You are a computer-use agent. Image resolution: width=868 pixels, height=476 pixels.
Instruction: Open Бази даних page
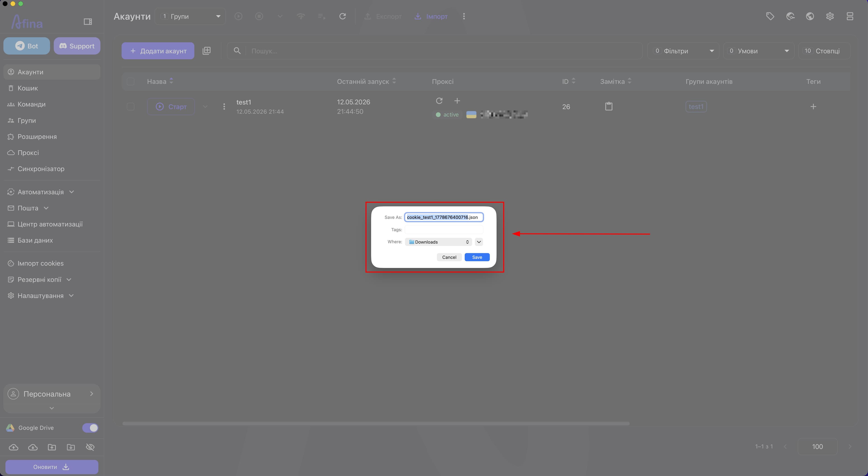pyautogui.click(x=52, y=240)
